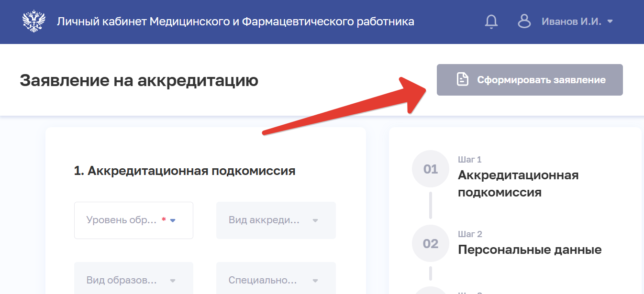Open the Вид аккреди… dropdown

(x=276, y=220)
